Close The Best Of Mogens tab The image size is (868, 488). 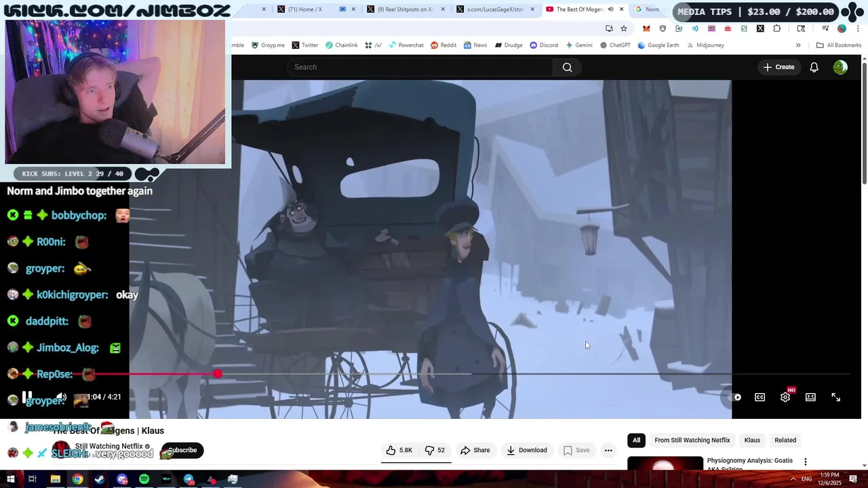(622, 9)
